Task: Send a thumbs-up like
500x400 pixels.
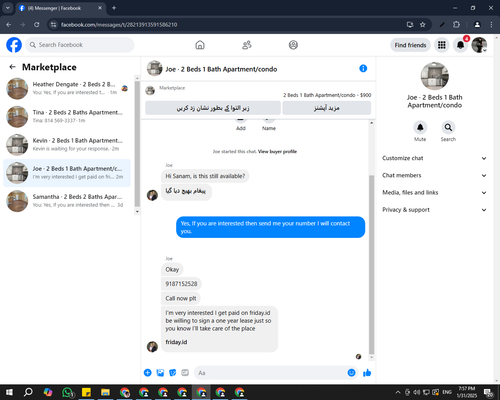Action: point(367,373)
